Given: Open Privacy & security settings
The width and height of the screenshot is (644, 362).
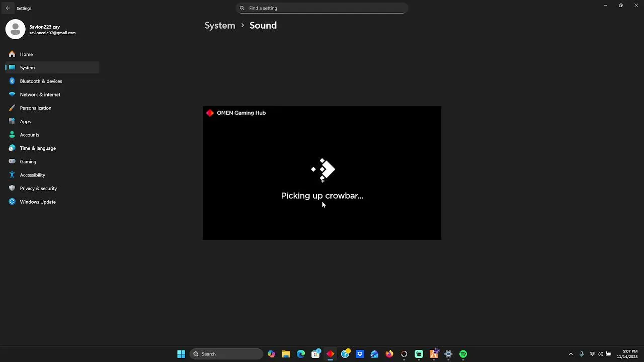Looking at the screenshot, I should (x=52, y=189).
